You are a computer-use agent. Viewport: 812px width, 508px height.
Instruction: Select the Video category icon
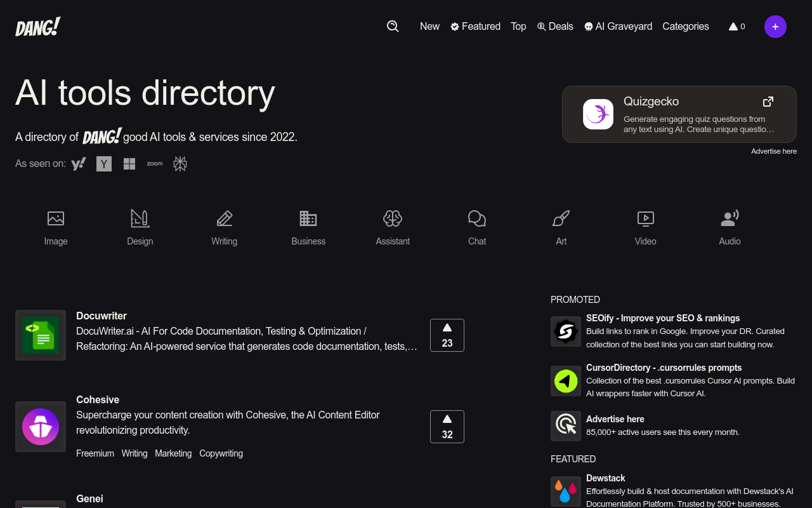point(646,218)
